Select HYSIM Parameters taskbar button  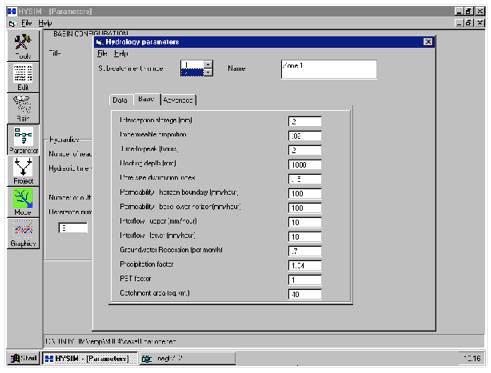(89, 359)
